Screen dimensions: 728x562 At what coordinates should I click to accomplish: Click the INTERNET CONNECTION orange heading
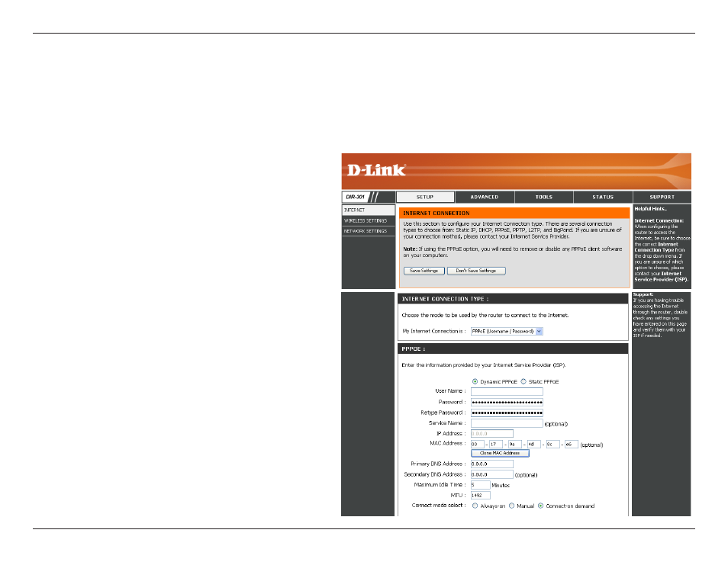pyautogui.click(x=436, y=213)
